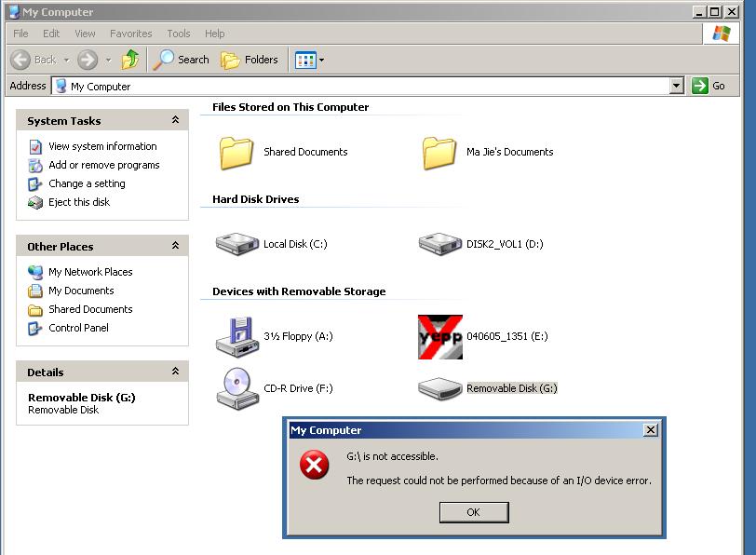The width and height of the screenshot is (756, 555).
Task: Minimize the My Computer window
Action: coord(699,11)
